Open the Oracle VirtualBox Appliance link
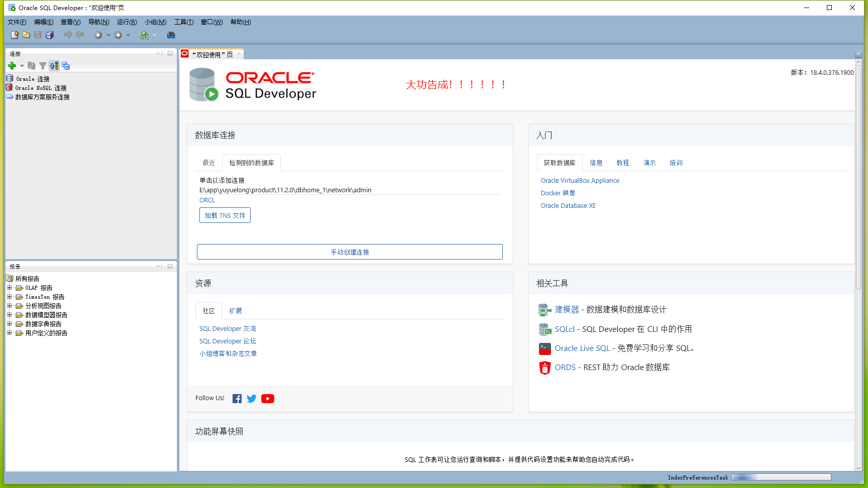 click(580, 180)
